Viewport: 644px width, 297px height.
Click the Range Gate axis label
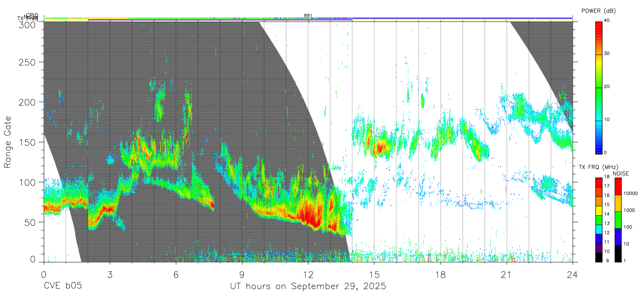(8, 142)
